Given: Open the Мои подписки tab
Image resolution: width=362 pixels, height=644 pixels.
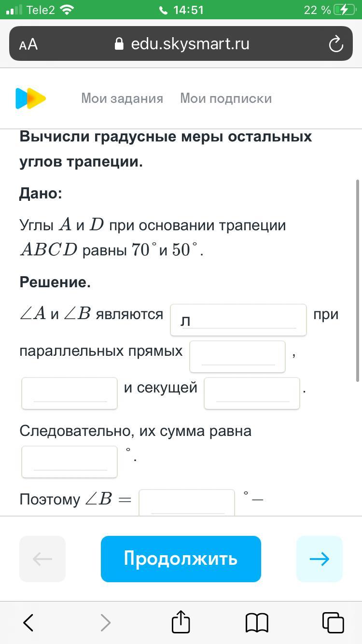Looking at the screenshot, I should pyautogui.click(x=226, y=98).
